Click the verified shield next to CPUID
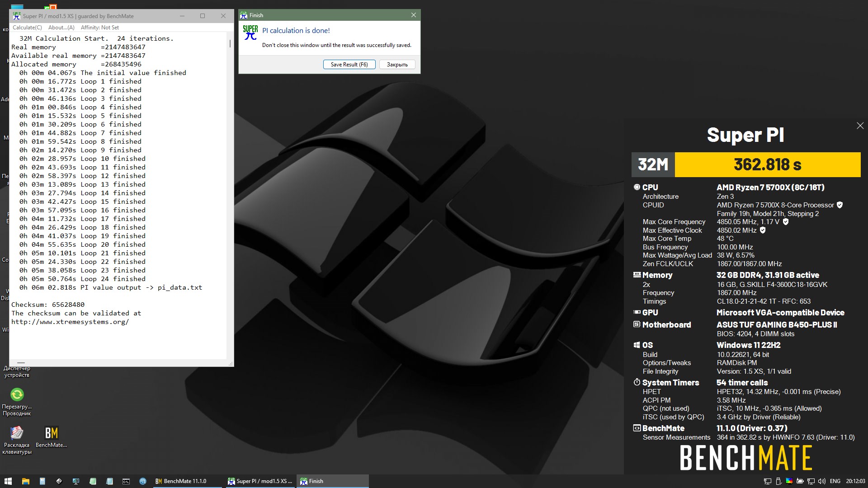The width and height of the screenshot is (868, 488). pos(840,205)
